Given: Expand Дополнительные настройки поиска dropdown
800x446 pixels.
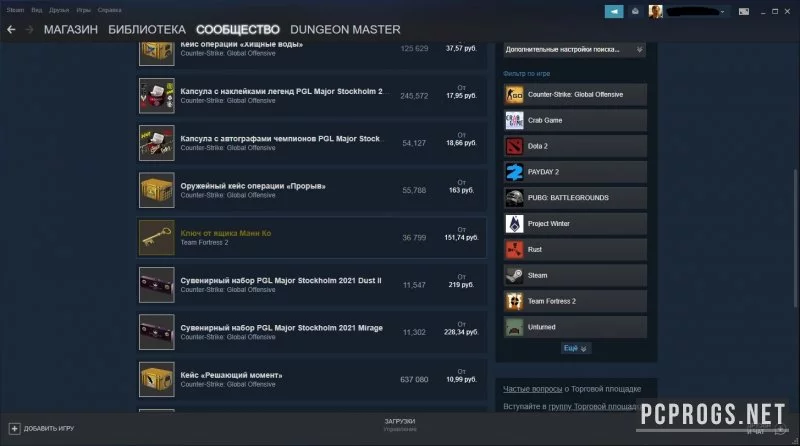Looking at the screenshot, I should [x=574, y=49].
